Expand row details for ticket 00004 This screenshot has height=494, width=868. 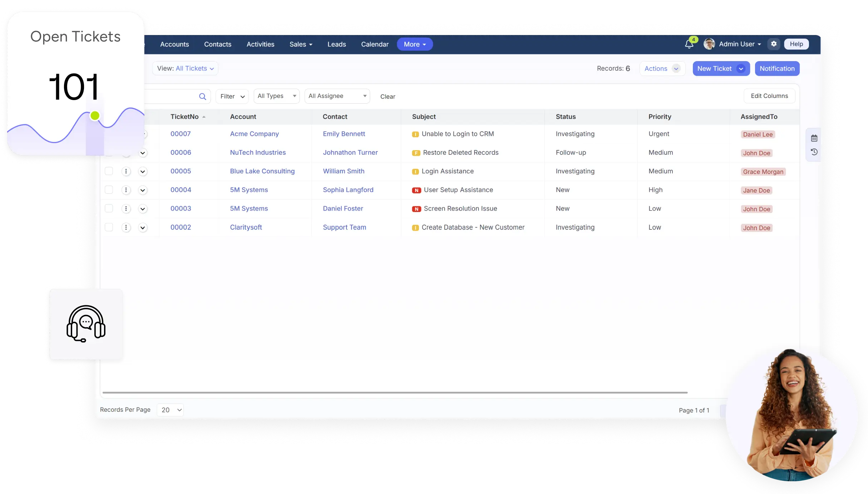143,190
